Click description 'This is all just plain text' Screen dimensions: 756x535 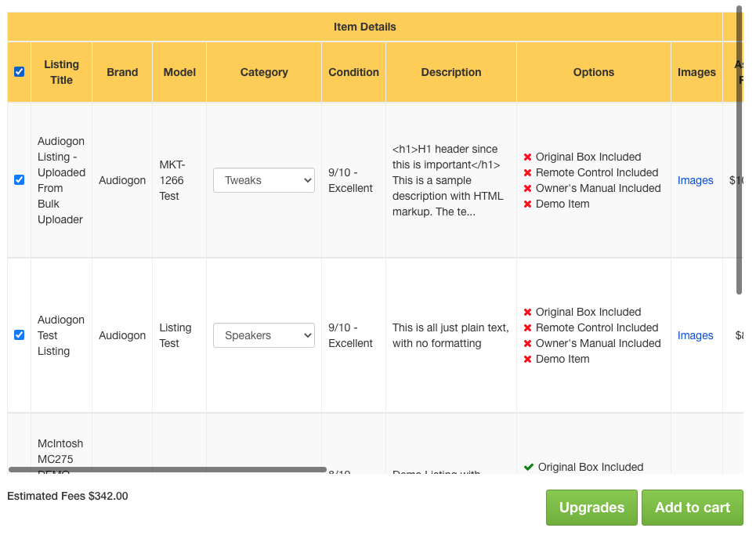450,335
